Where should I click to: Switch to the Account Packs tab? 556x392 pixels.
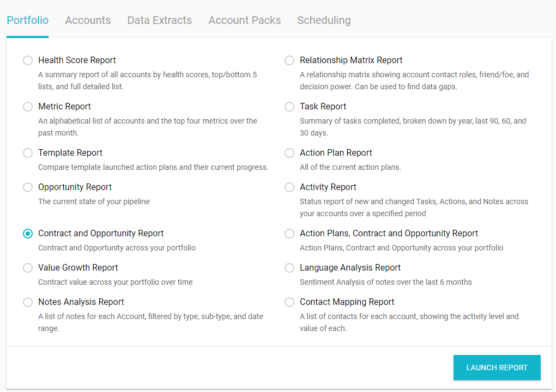pyautogui.click(x=244, y=20)
